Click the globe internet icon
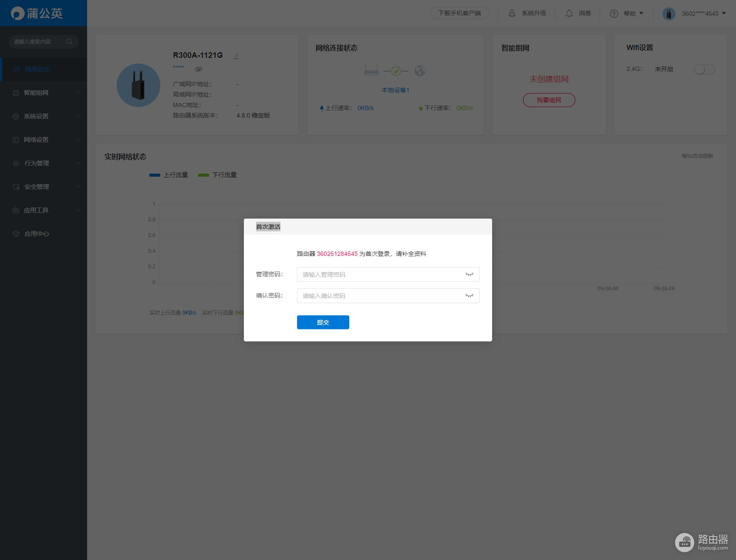 [x=420, y=70]
